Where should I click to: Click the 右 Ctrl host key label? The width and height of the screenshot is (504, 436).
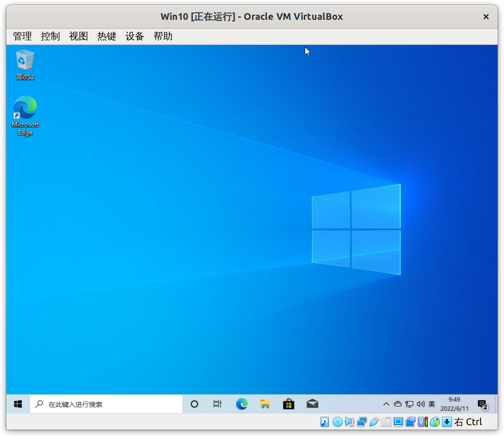coord(468,422)
